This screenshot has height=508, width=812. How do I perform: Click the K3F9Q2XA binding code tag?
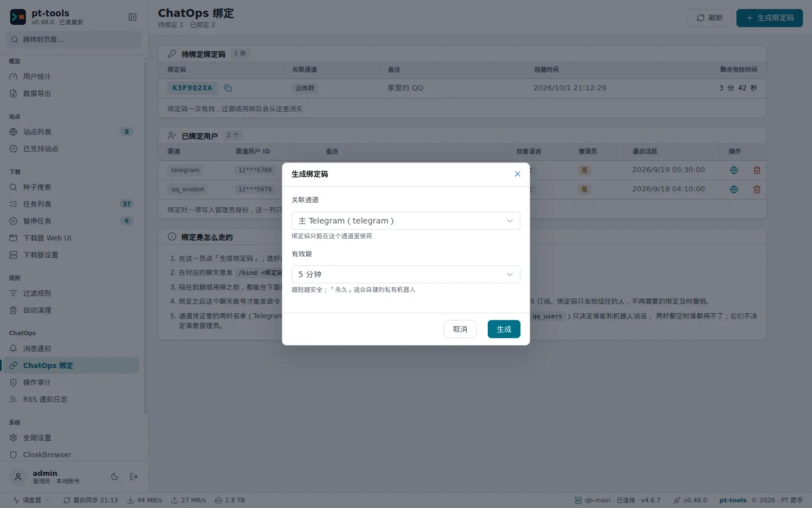tap(192, 88)
